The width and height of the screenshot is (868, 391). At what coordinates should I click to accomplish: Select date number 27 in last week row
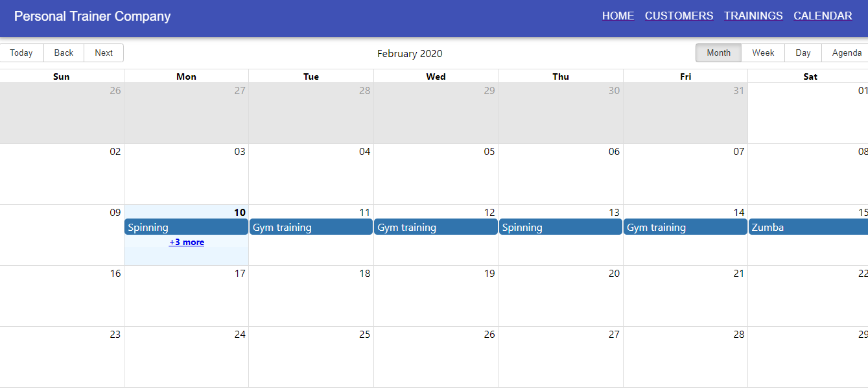[x=615, y=335]
